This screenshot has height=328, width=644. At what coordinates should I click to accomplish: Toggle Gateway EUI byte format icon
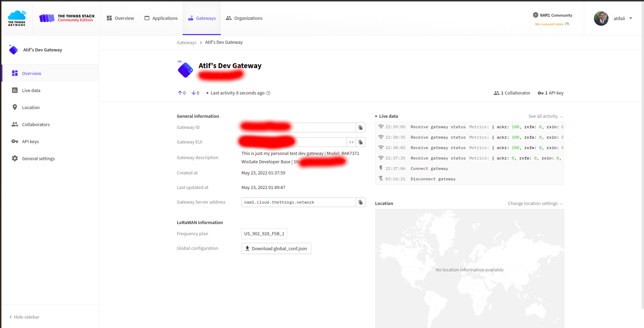click(352, 142)
